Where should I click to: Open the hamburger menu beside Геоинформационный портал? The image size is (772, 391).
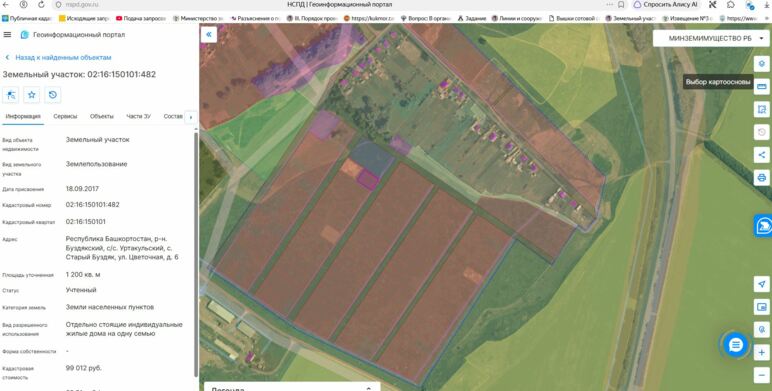(x=7, y=34)
